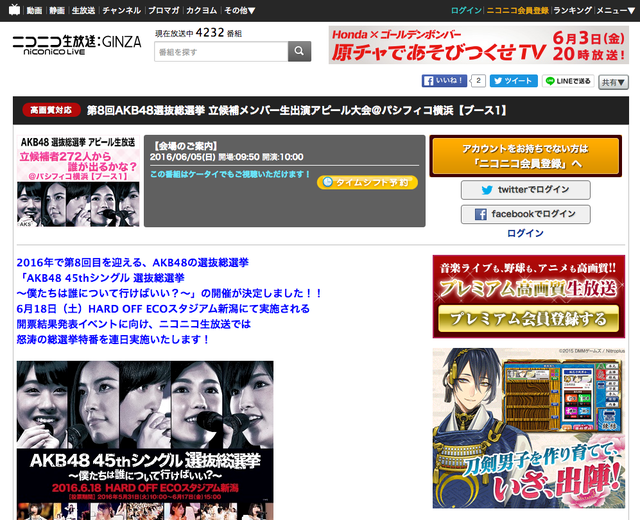Open the 静画 menu item
The image size is (640, 520).
[57, 11]
